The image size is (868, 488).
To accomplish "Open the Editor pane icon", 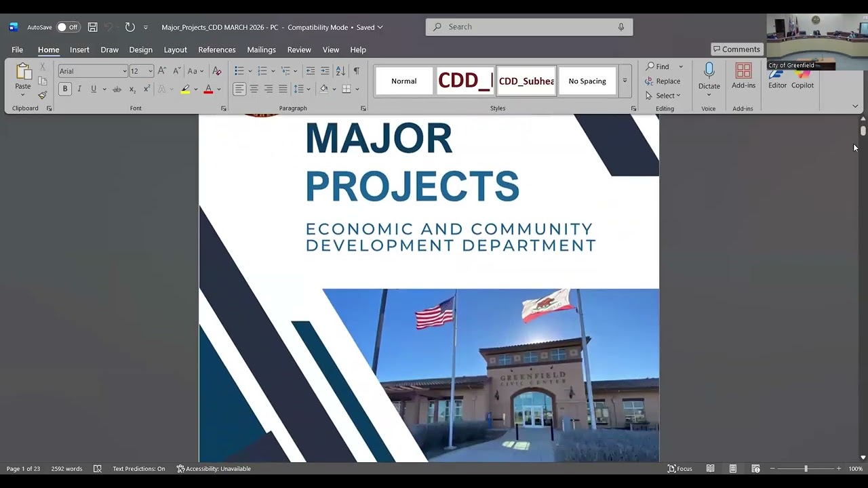I will tap(777, 76).
